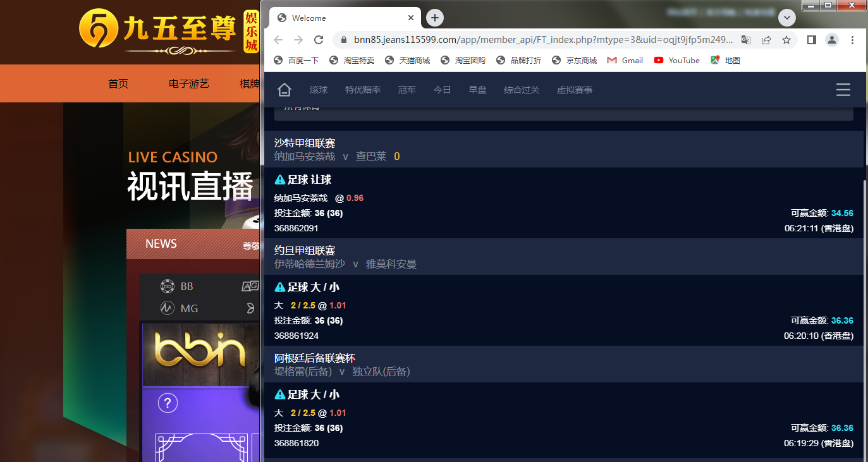This screenshot has width=868, height=462.
Task: Open Chrome three-dot menu
Action: (x=852, y=40)
